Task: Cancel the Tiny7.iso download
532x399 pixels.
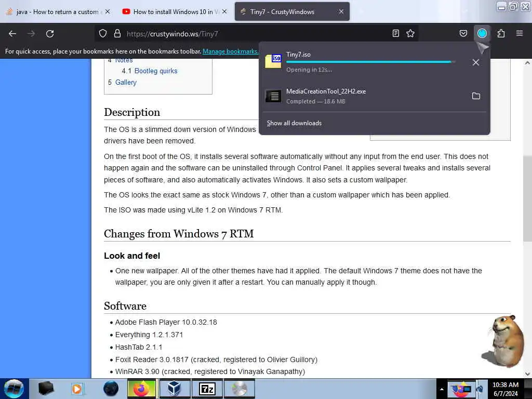Action: [x=476, y=62]
